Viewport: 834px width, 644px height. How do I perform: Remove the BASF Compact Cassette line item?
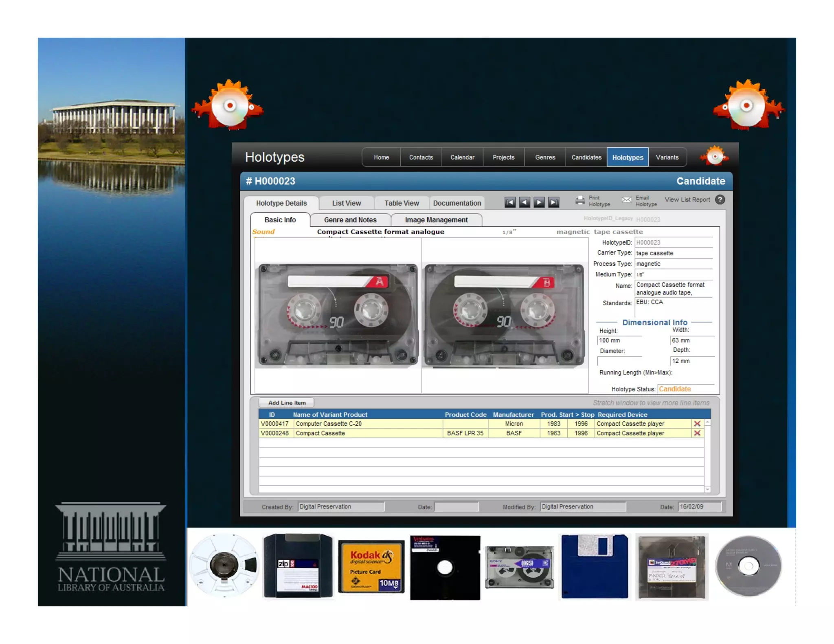pos(697,433)
